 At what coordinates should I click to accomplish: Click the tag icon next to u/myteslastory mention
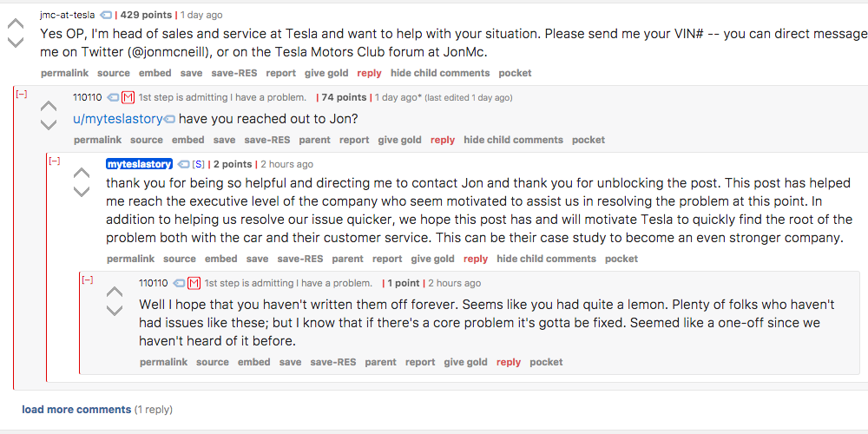(170, 119)
